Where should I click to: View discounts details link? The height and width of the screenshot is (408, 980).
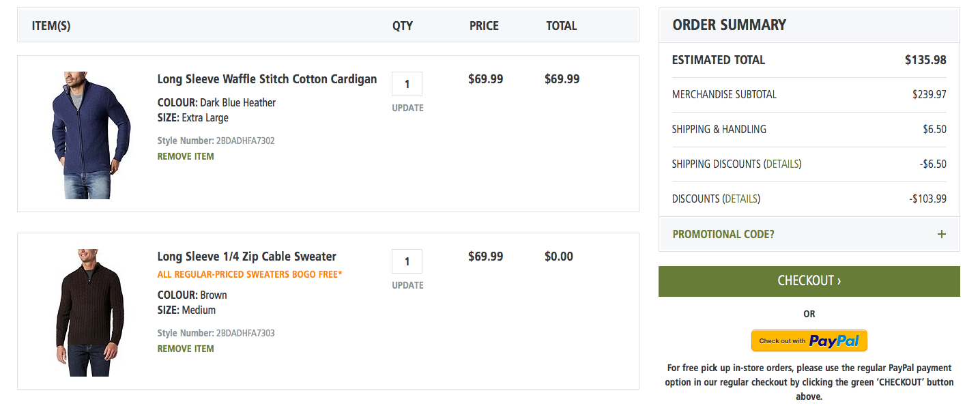pyautogui.click(x=740, y=199)
